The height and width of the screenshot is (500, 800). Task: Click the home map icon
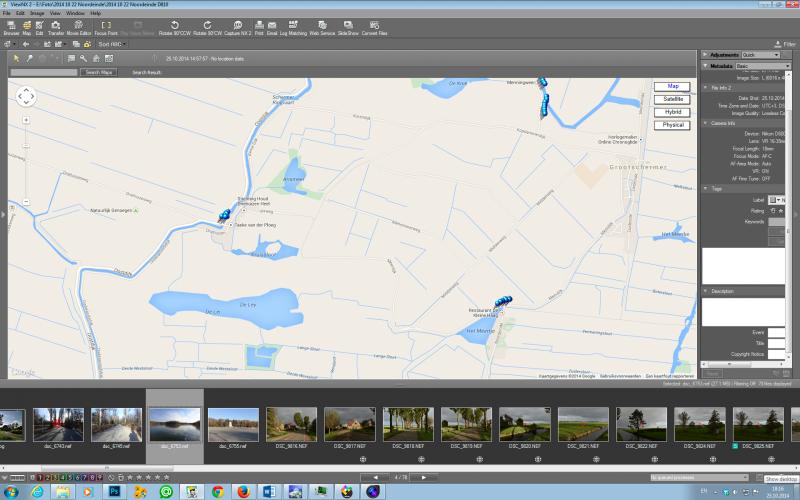click(x=96, y=59)
